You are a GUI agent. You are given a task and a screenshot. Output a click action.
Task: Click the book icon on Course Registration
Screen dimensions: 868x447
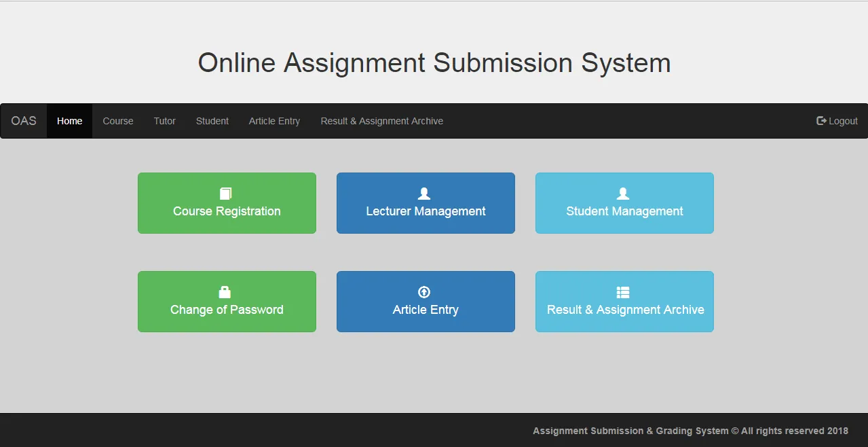(226, 194)
